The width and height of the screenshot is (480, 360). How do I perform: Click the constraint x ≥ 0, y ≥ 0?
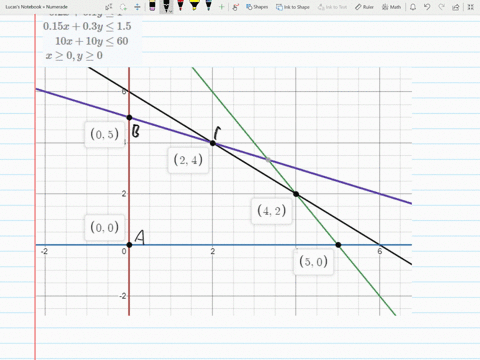click(x=74, y=56)
